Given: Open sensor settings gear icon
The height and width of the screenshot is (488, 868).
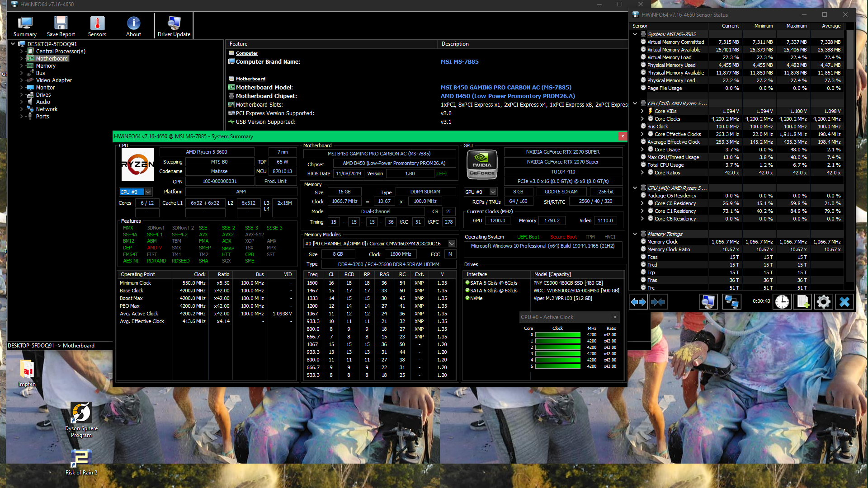Looking at the screenshot, I should [824, 302].
